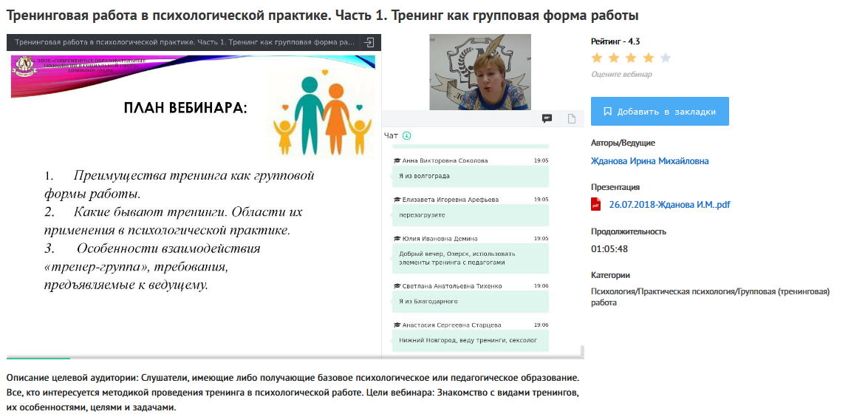Click Анна Викторовна Соколова's chat message
The image size is (868, 417).
[468, 176]
